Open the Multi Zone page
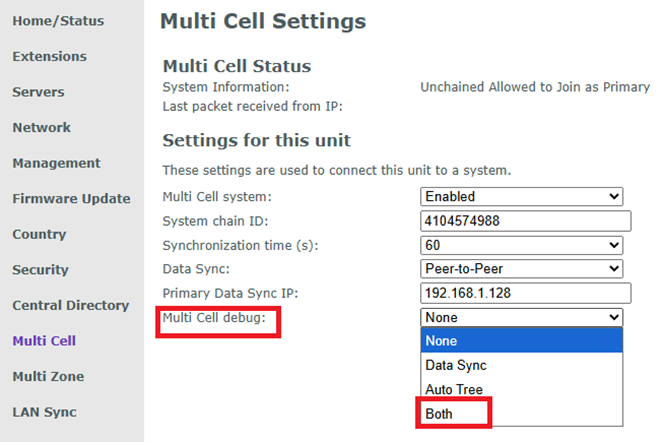 [48, 377]
